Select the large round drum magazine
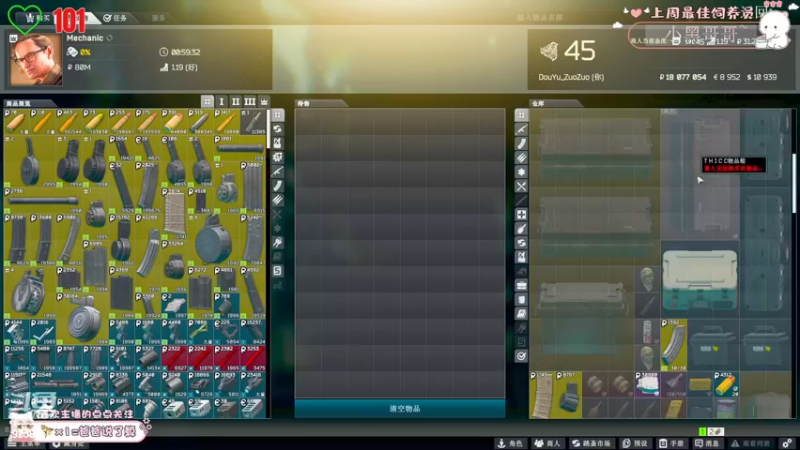This screenshot has width=800, height=450. click(x=213, y=240)
